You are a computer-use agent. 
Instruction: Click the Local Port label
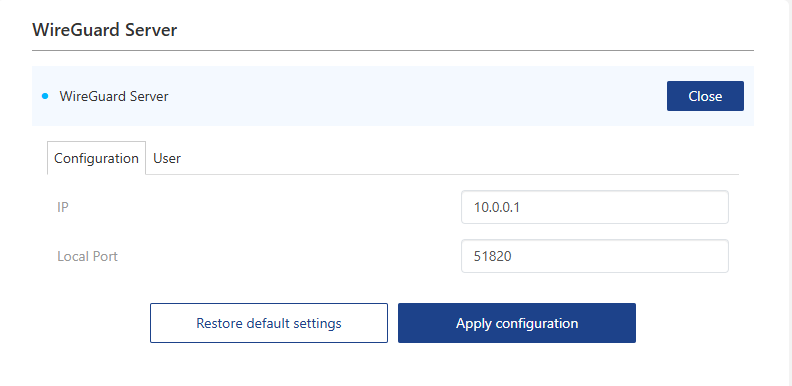87,256
